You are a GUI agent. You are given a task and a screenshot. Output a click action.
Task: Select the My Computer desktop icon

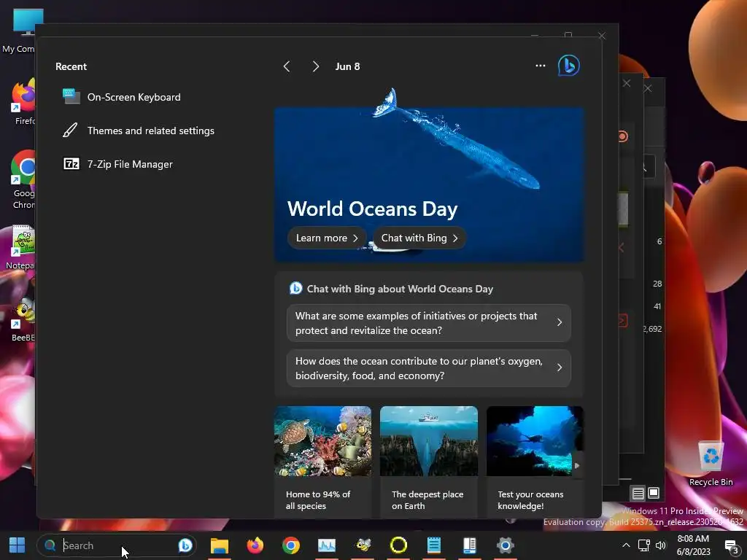[x=19, y=31]
